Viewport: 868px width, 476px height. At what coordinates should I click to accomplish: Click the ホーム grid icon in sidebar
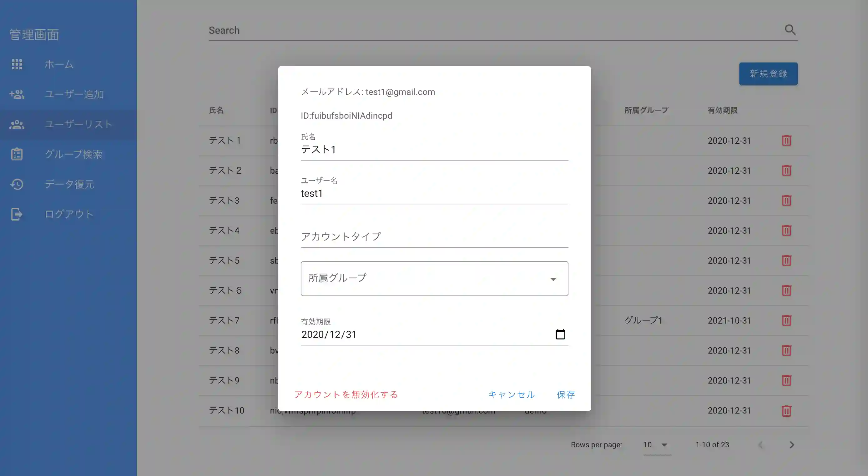[17, 64]
